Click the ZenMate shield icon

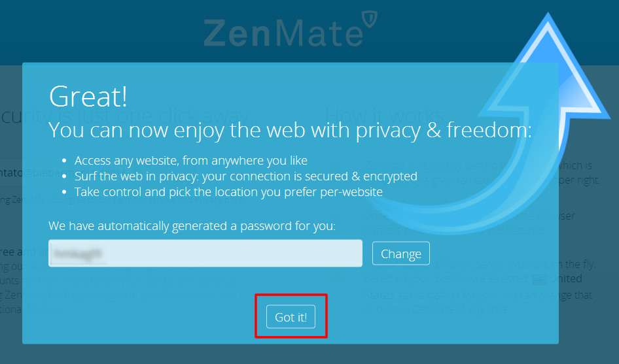coord(370,23)
